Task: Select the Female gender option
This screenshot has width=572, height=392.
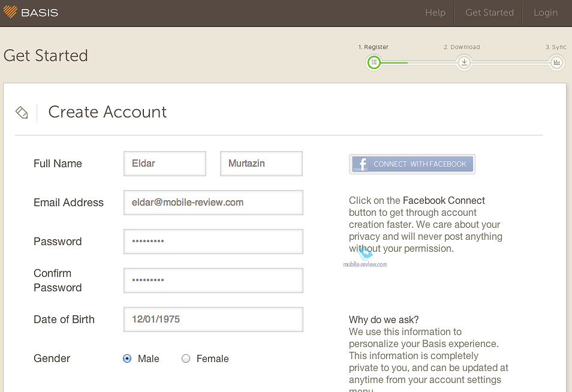Action: coord(186,358)
